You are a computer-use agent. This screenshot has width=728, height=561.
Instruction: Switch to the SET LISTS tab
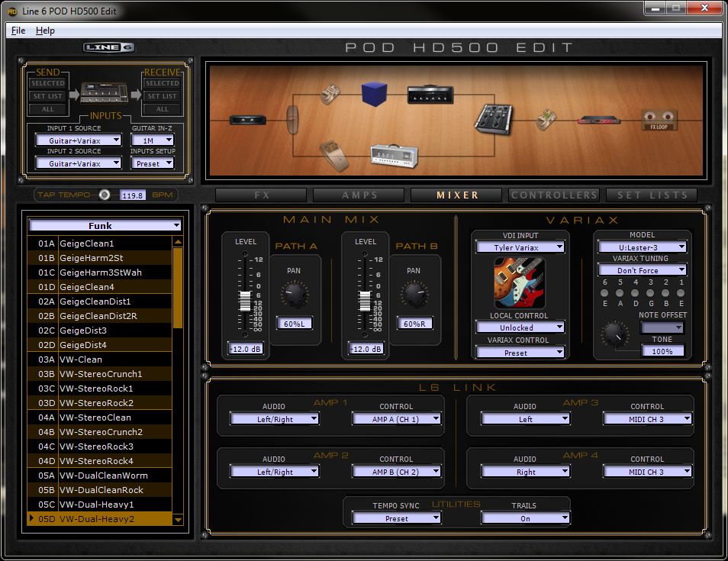coord(652,195)
